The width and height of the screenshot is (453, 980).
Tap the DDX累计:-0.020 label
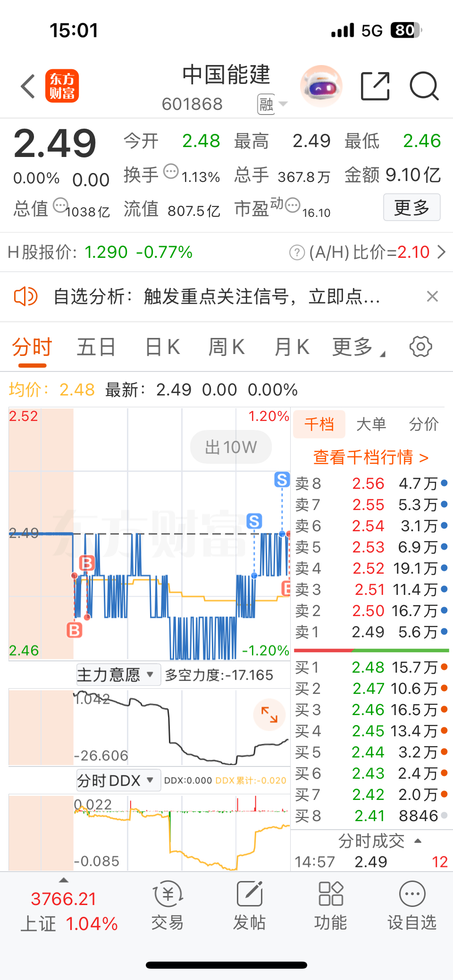pos(251,781)
